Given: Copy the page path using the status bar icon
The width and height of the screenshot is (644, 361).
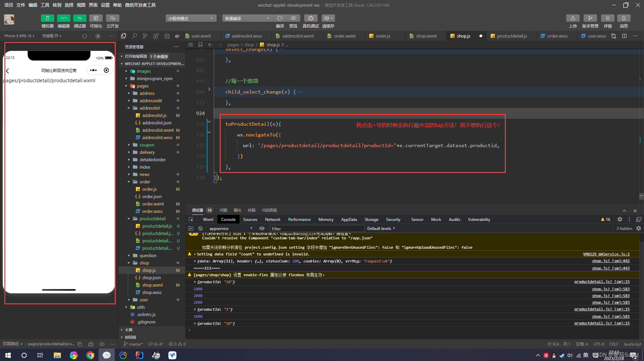Looking at the screenshot, I should pyautogui.click(x=80, y=344).
